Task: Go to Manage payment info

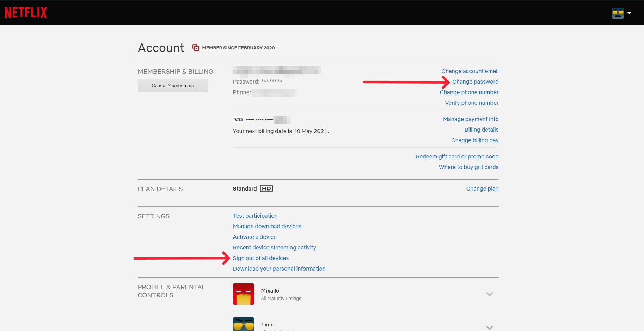Action: point(471,119)
